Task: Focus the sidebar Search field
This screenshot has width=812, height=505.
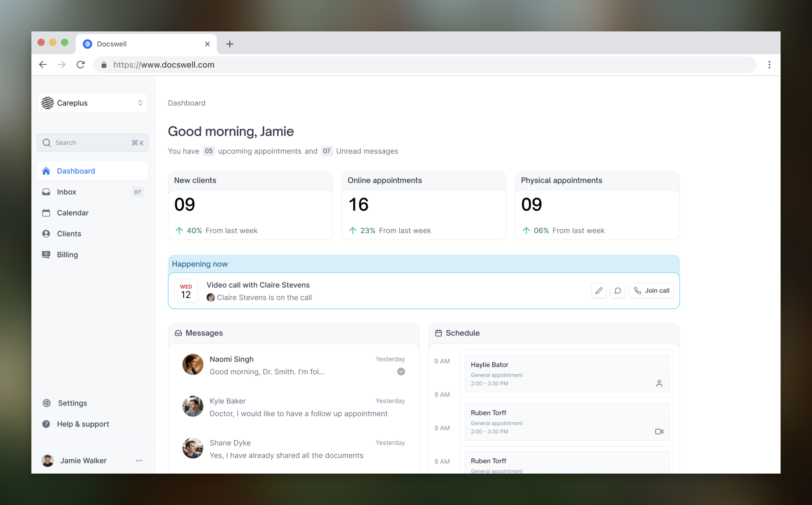Action: [93, 143]
